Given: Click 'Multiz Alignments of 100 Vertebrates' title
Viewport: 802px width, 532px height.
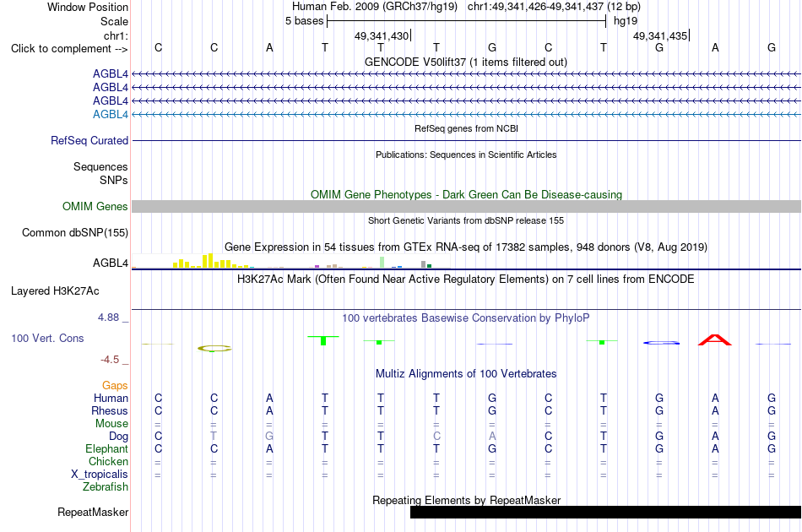Looking at the screenshot, I should click(x=466, y=374).
